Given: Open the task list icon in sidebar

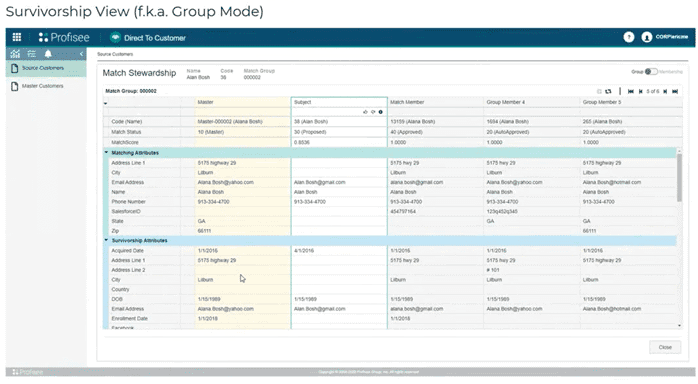Looking at the screenshot, I should (32, 54).
